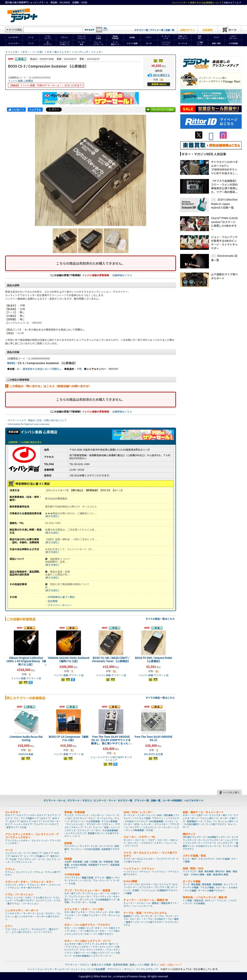
Task: Expand the payment method read-more link
Action: pyautogui.click(x=52, y=552)
